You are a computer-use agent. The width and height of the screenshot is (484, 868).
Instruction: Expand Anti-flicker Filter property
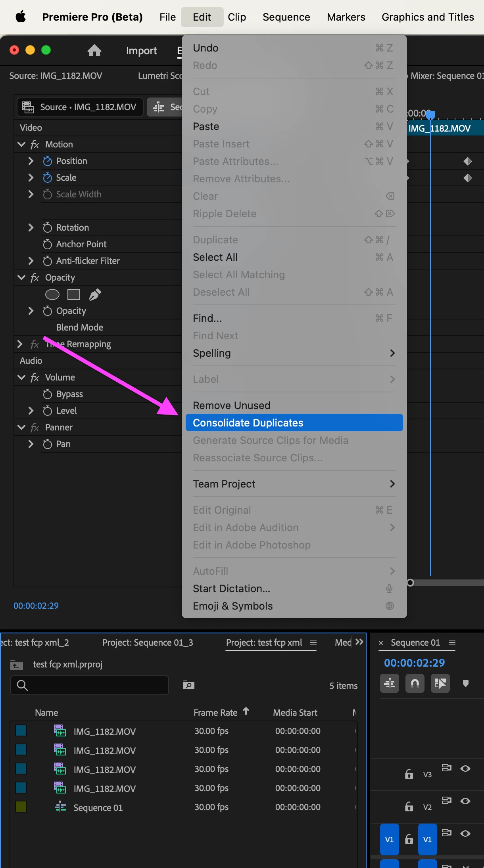coord(31,261)
